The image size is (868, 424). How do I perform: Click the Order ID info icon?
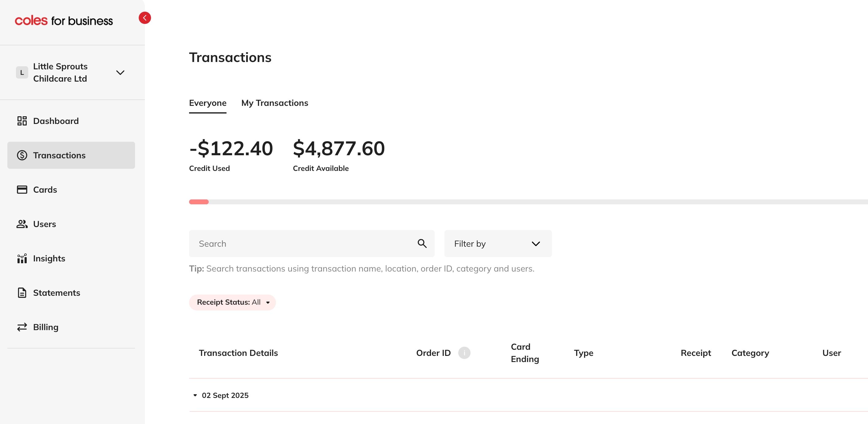464,353
